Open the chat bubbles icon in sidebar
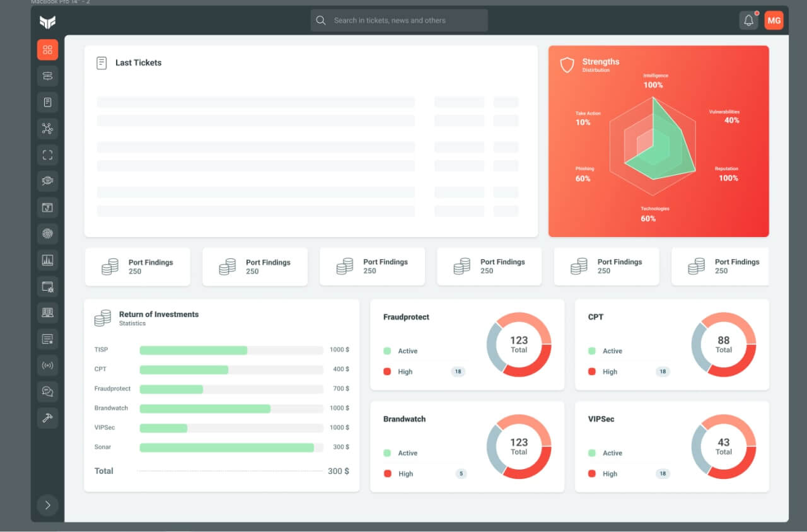This screenshot has width=807, height=532. [47, 391]
